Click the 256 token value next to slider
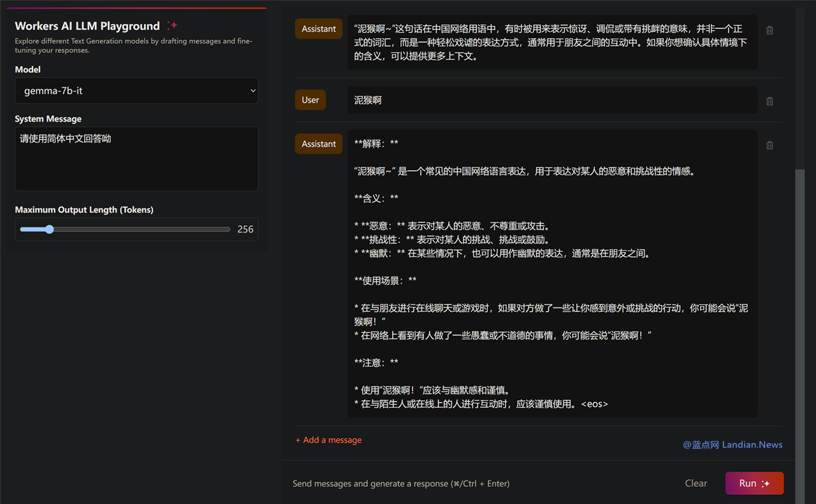This screenshot has width=816, height=504. click(x=245, y=229)
